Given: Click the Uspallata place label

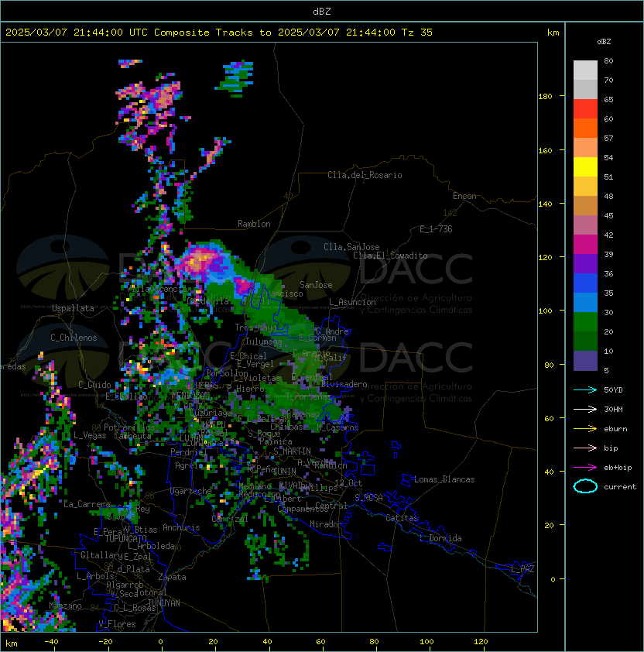Looking at the screenshot, I should (73, 308).
